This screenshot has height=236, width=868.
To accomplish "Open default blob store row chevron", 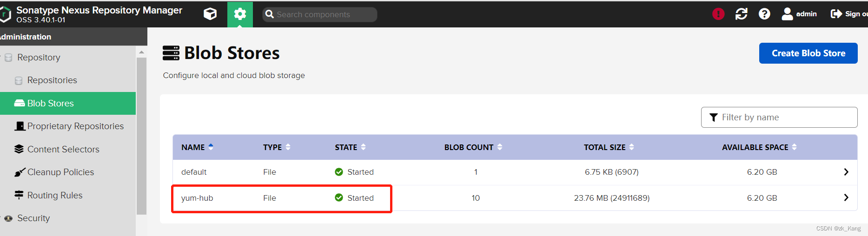I will (x=846, y=172).
